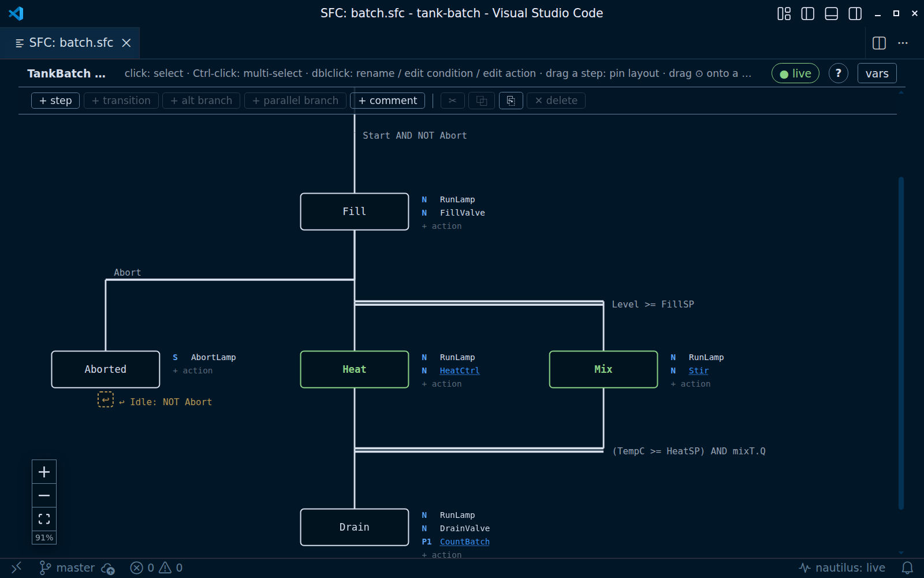
Task: Open the HeatCtrl action link
Action: [x=460, y=370]
